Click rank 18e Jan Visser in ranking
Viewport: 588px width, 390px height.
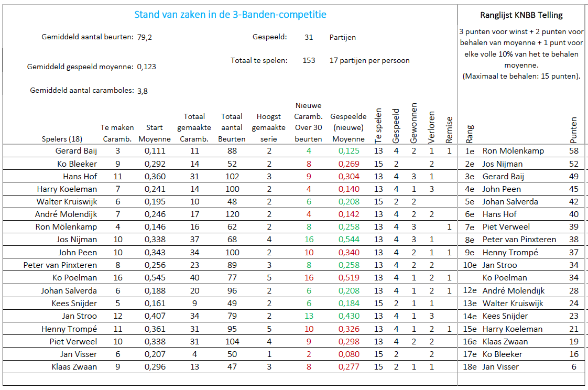[491, 367]
